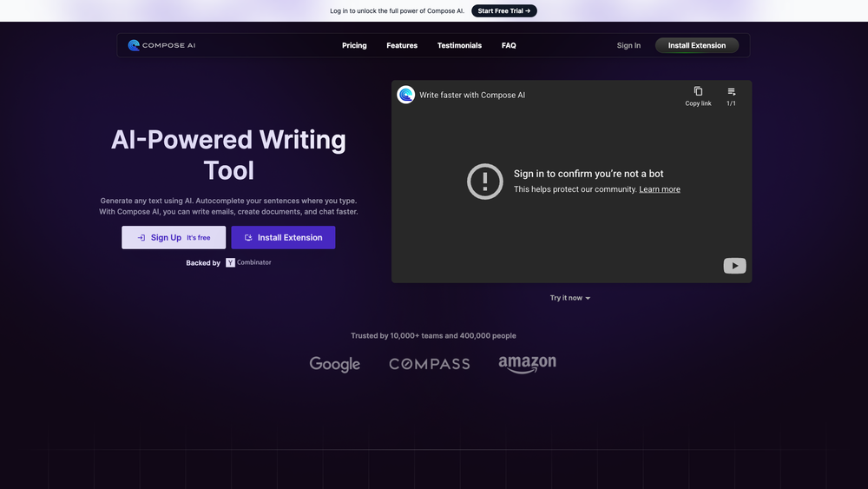Open Testimonials section
This screenshot has height=489, width=868.
[x=459, y=45]
